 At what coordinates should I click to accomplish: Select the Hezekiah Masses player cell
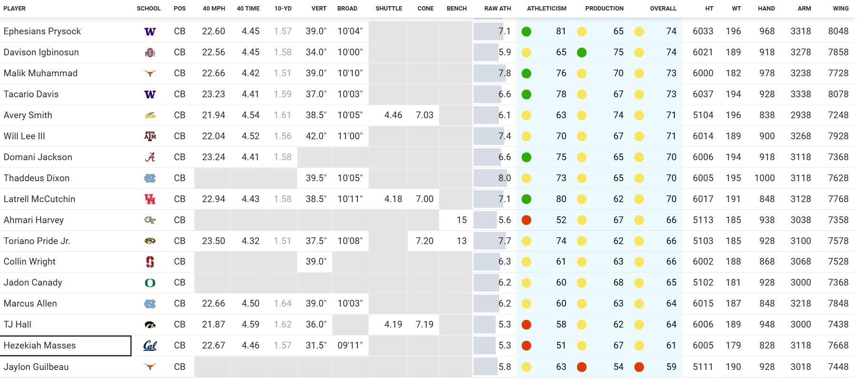(x=66, y=346)
